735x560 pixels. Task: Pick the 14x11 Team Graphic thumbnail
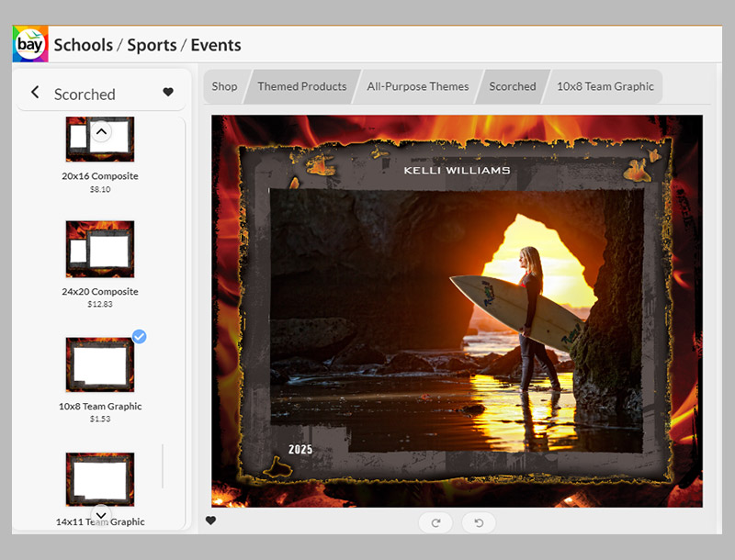(x=100, y=480)
